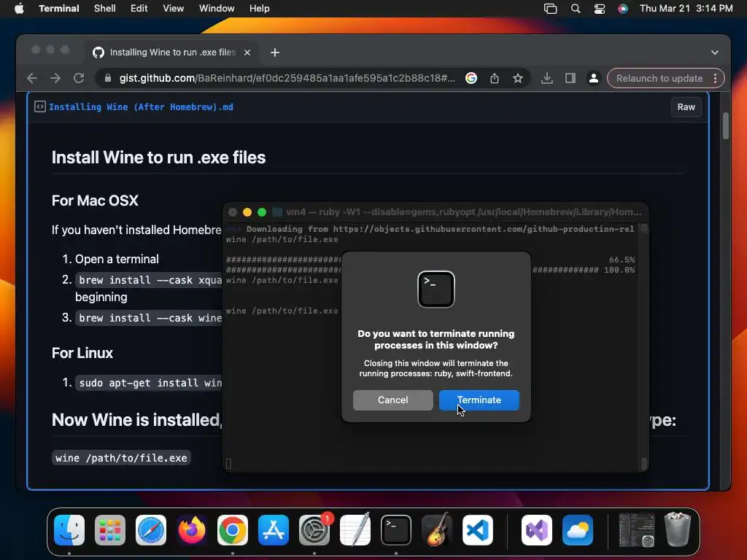This screenshot has width=747, height=560.
Task: Click the share page icon in address bar
Action: click(x=495, y=79)
